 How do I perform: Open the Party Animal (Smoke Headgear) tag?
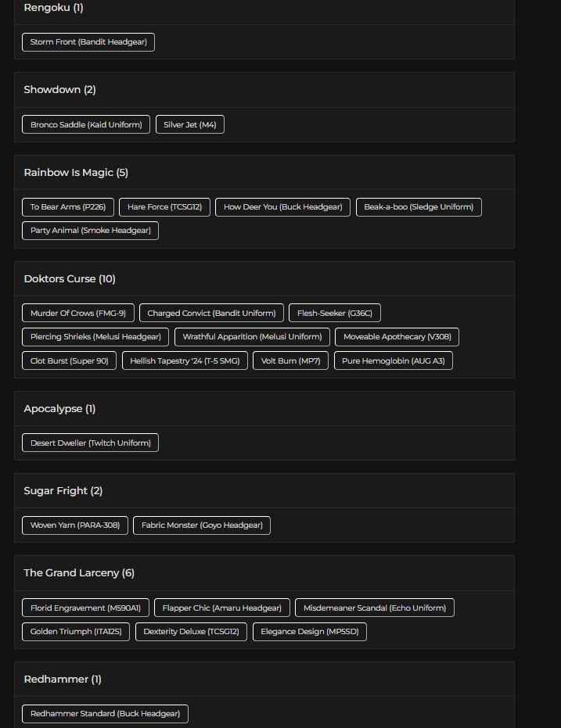click(90, 230)
